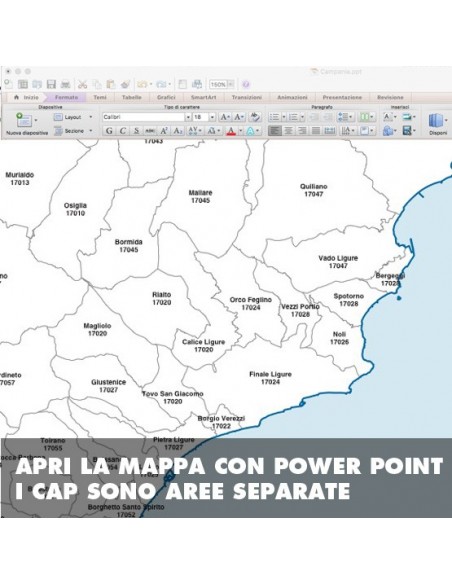
Task: Open bulleted list dropdown arrow
Action: coord(284,117)
